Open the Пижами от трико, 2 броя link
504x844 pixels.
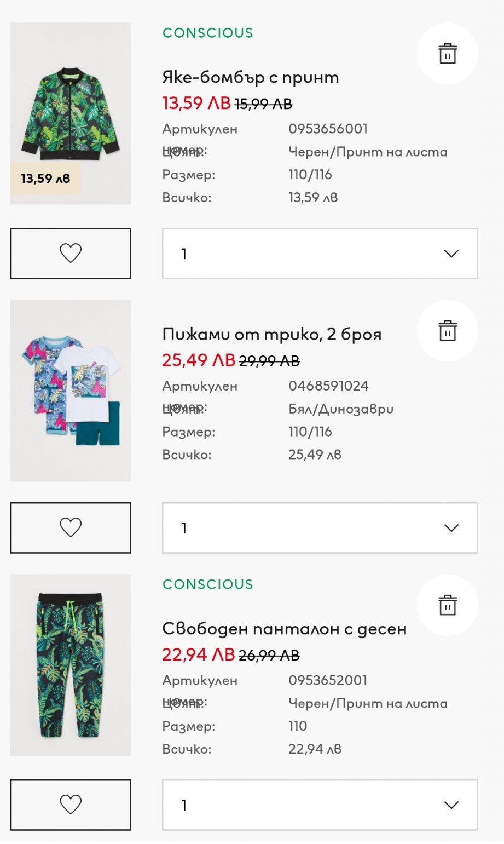point(271,334)
